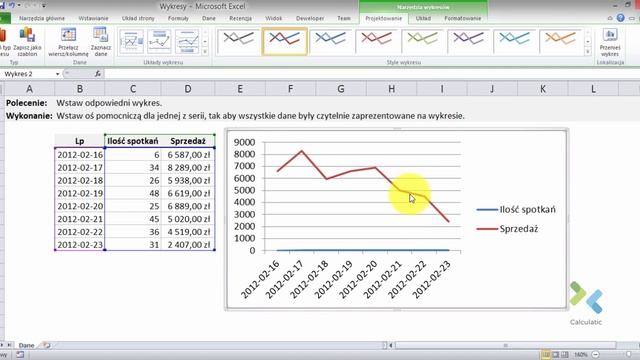640x360 pixels.
Task: Choose the green chart style
Action: [x=422, y=41]
